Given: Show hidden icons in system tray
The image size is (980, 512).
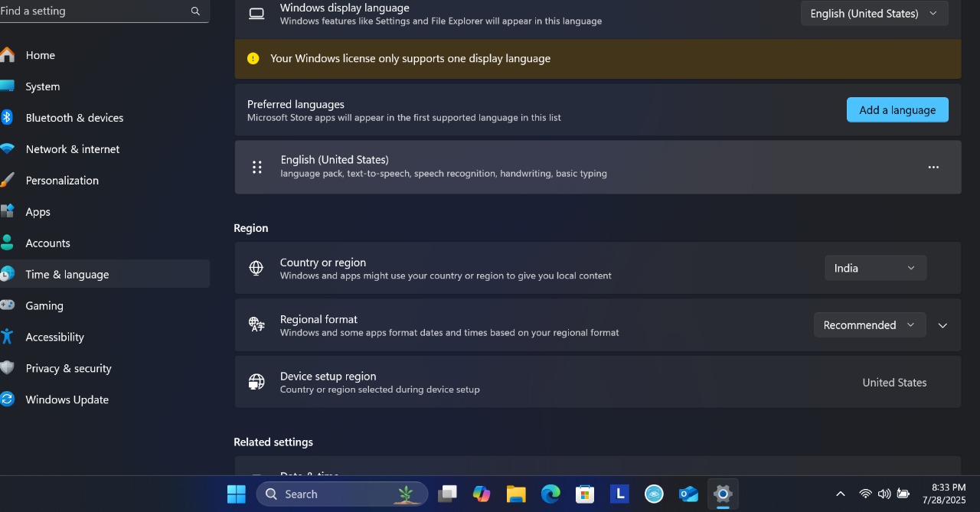Looking at the screenshot, I should coord(840,494).
